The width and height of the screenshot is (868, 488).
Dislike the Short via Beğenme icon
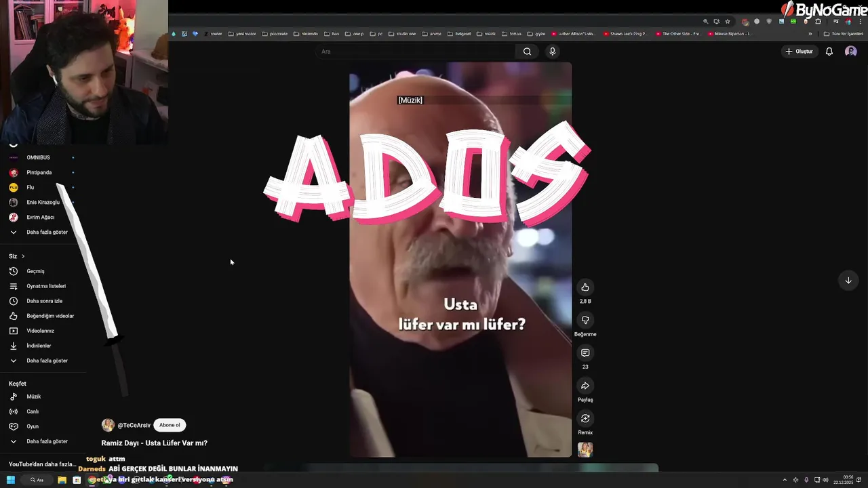[x=585, y=320]
